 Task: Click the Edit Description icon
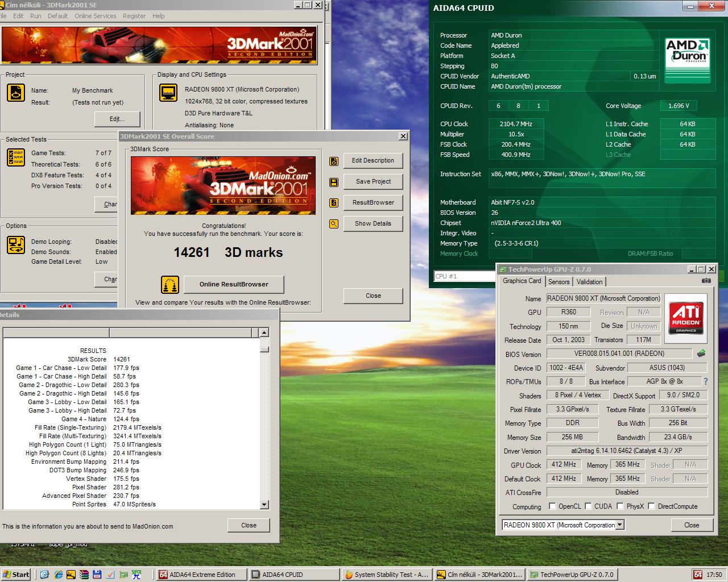[334, 161]
